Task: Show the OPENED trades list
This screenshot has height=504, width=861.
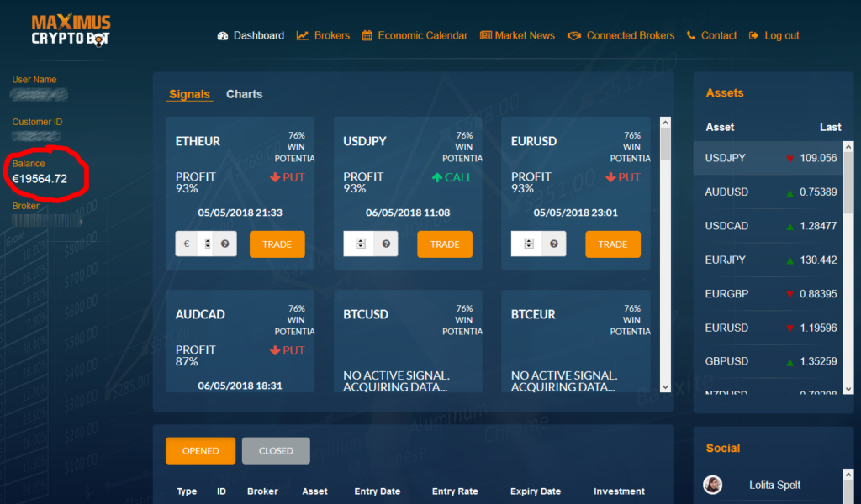Action: click(200, 451)
